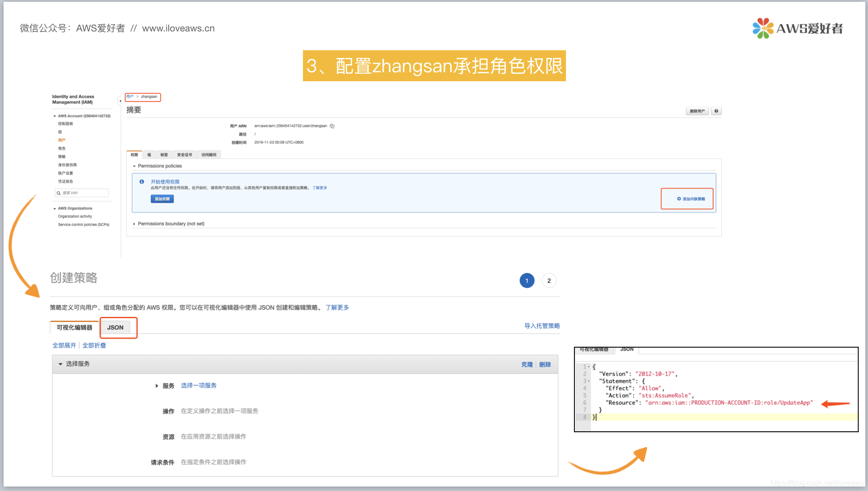Open 用户 in the IAM sidebar
This screenshot has height=491, width=868.
[x=61, y=140]
